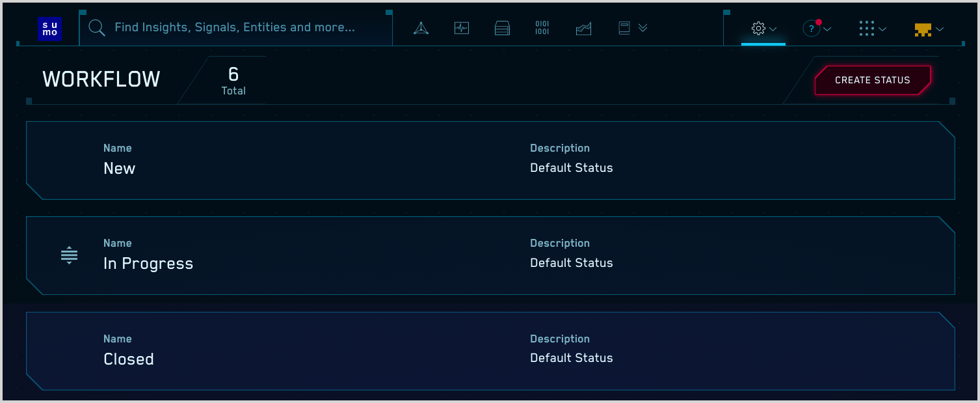This screenshot has height=403, width=980.
Task: Select the chart trends icon in toolbar
Action: point(583,28)
